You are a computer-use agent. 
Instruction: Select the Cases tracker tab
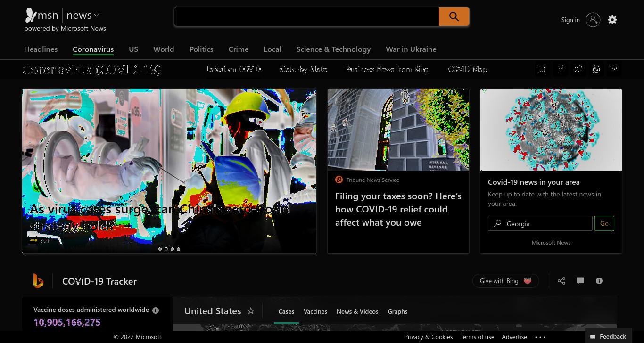[x=286, y=311]
